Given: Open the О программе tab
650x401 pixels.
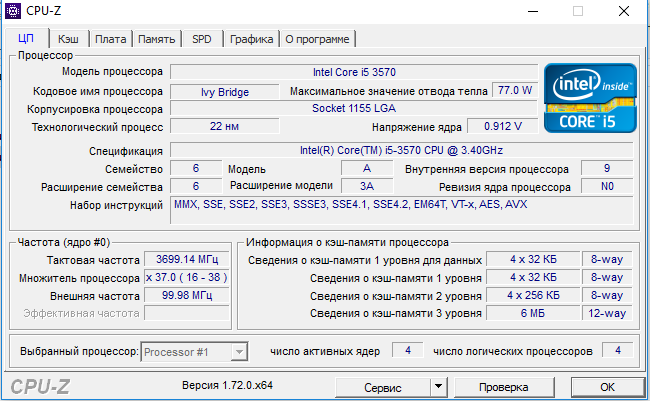Looking at the screenshot, I should click(x=317, y=39).
